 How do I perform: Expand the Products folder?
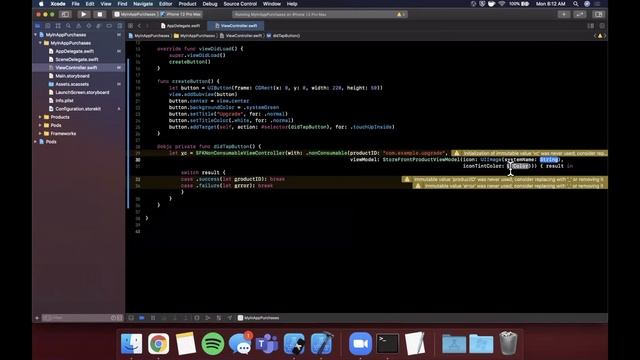tap(40, 117)
